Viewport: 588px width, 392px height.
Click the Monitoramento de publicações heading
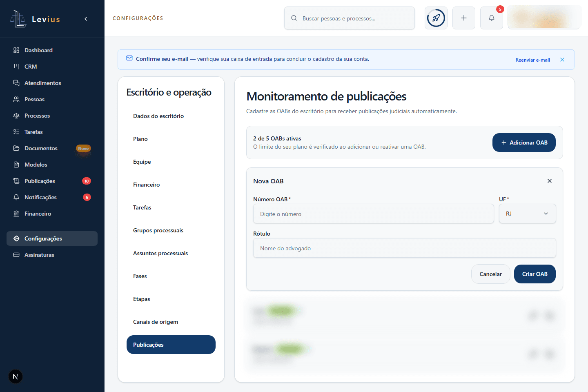(327, 96)
